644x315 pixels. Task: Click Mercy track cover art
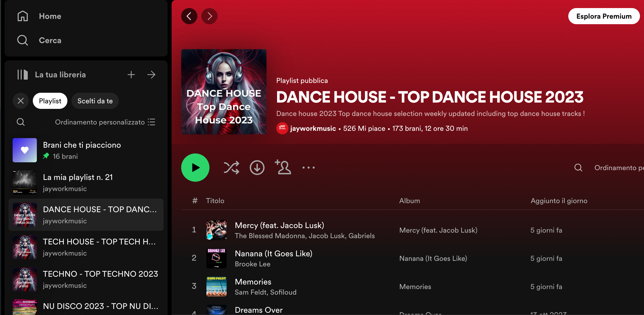coord(217,230)
